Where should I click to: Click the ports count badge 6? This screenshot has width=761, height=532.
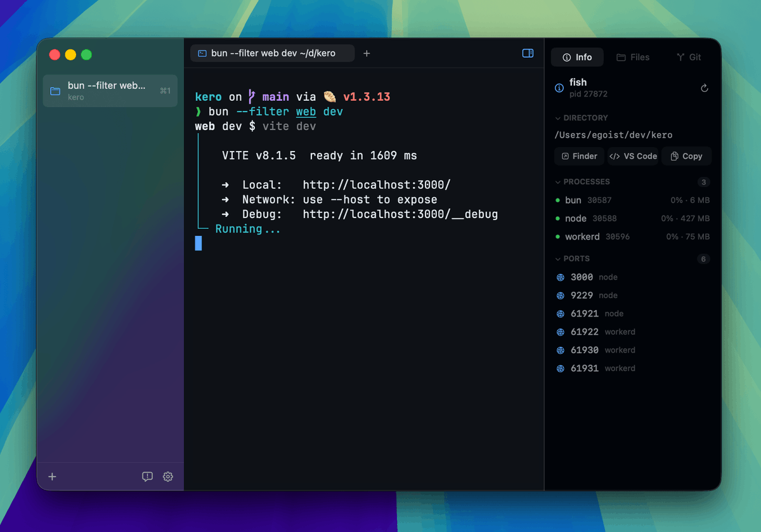click(703, 259)
